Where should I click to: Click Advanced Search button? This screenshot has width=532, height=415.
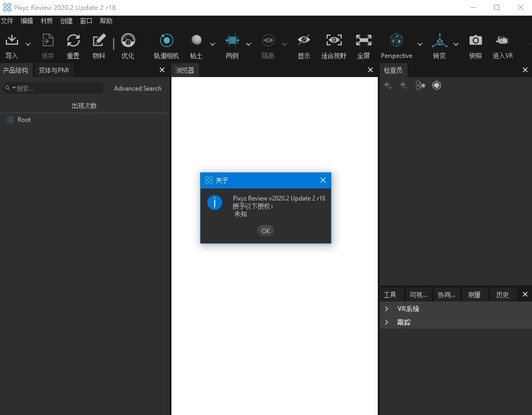pyautogui.click(x=138, y=89)
